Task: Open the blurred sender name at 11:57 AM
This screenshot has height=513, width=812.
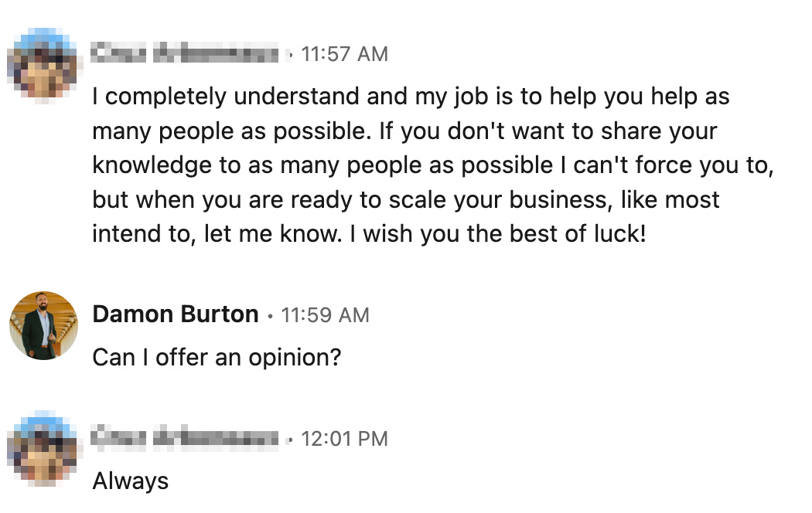Action: (185, 53)
